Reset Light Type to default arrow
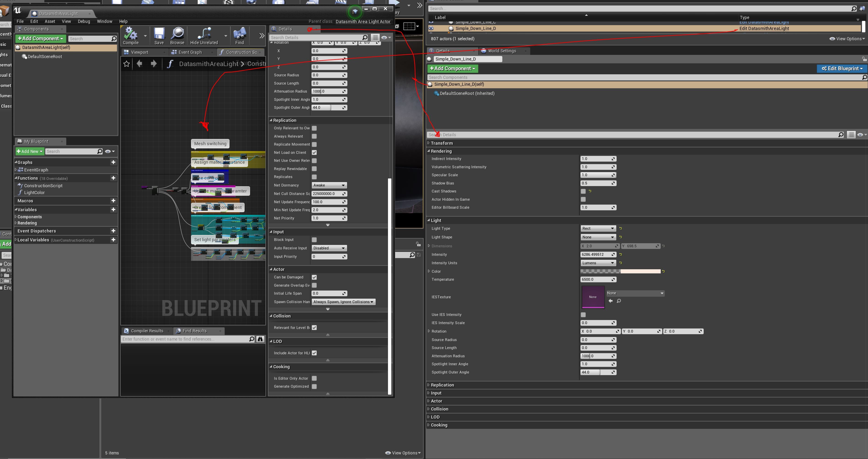Screen dimensions: 868x459 621,229
